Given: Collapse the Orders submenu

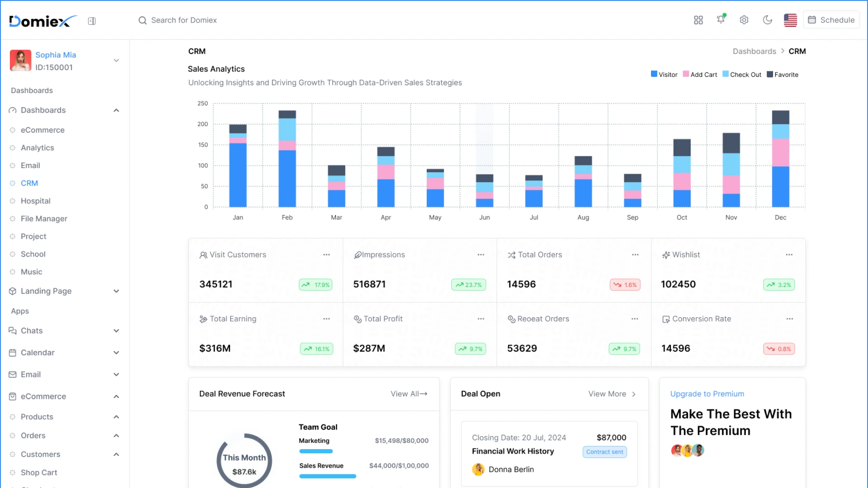Looking at the screenshot, I should click(116, 436).
